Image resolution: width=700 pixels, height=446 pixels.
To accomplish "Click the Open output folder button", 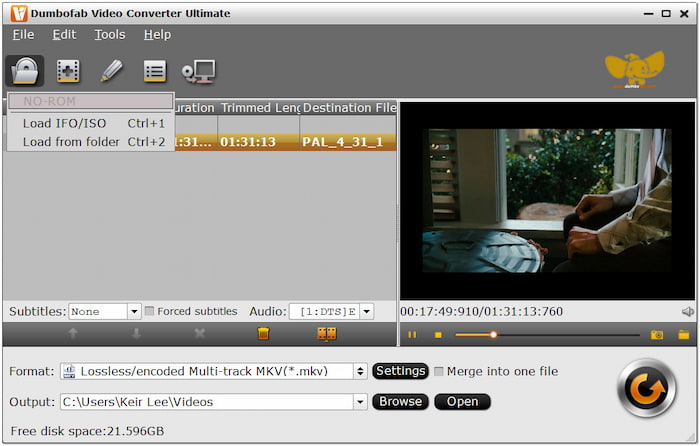I will 462,401.
